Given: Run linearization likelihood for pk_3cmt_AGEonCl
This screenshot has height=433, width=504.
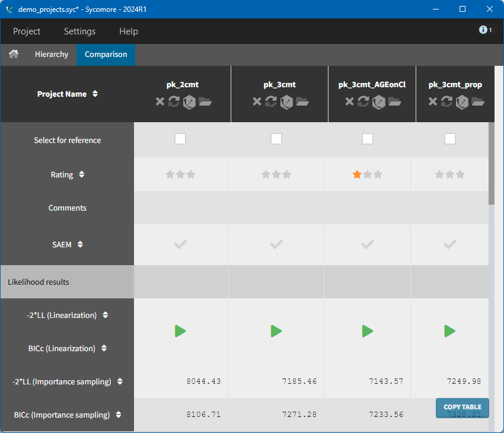Looking at the screenshot, I should [368, 331].
